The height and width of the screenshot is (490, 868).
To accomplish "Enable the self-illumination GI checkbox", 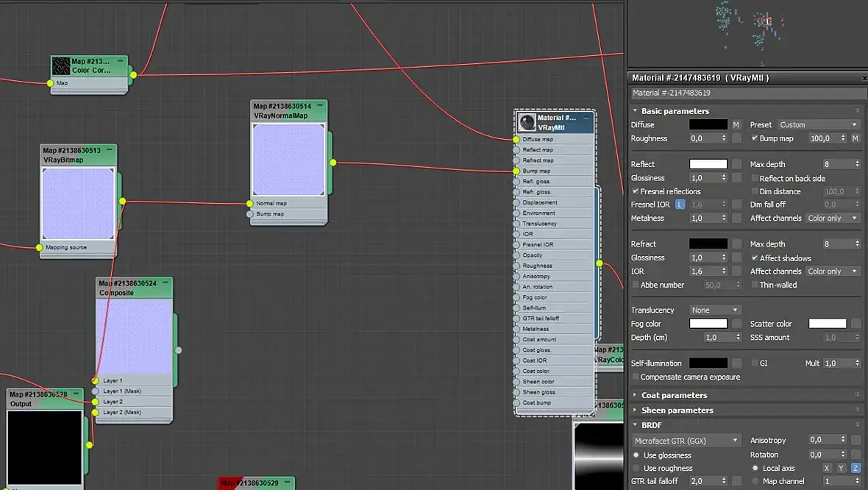I will tap(755, 363).
